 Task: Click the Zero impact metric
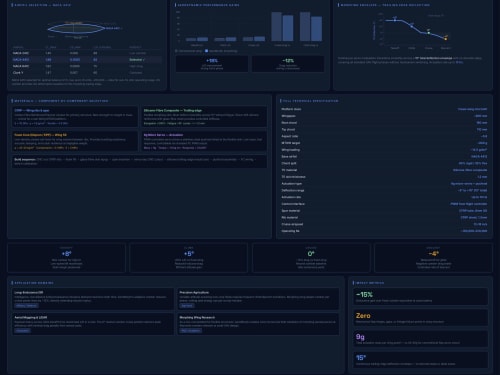[x=421, y=318]
